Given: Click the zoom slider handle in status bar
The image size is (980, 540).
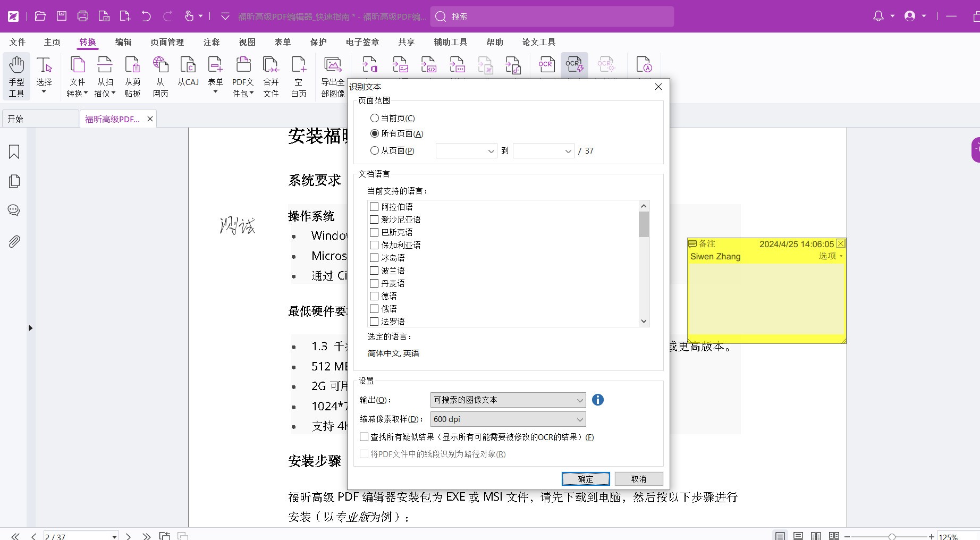Looking at the screenshot, I should coord(892,536).
